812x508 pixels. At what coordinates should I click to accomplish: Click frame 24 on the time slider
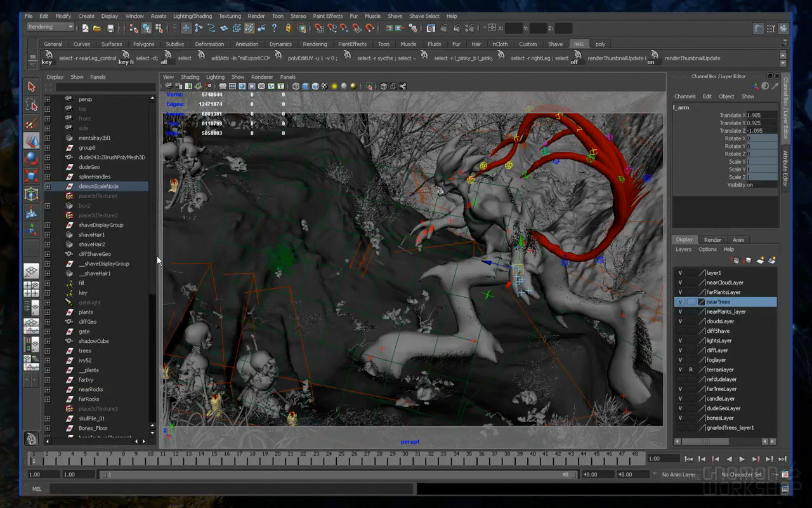[x=329, y=458]
